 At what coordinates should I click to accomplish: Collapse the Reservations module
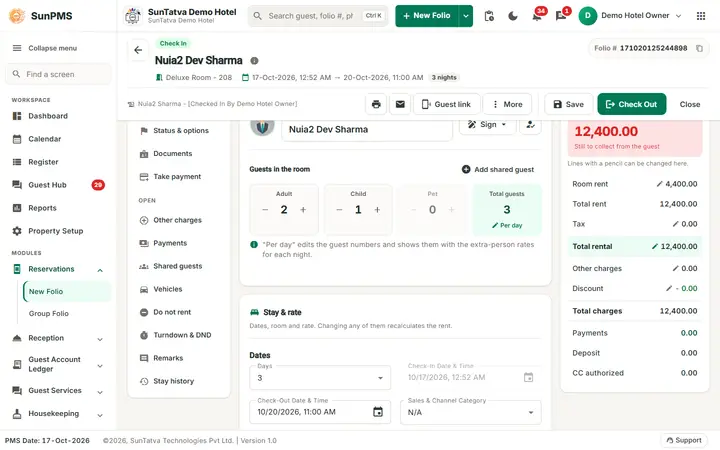100,270
